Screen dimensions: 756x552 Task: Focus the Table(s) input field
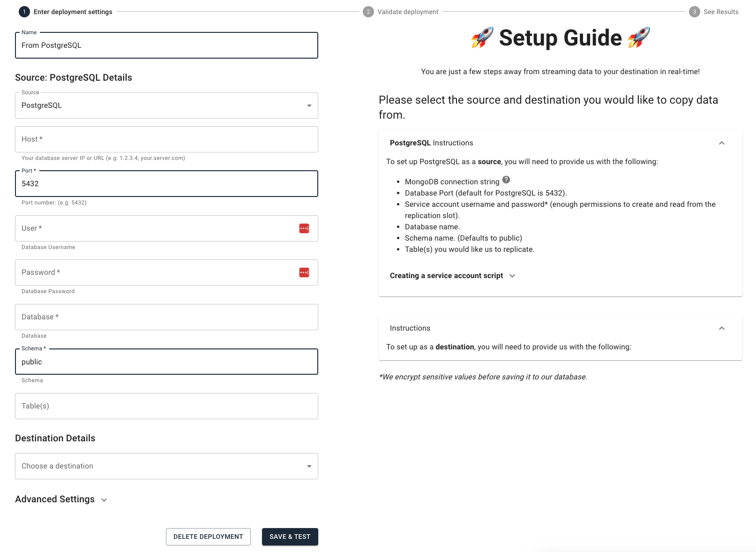tap(166, 406)
